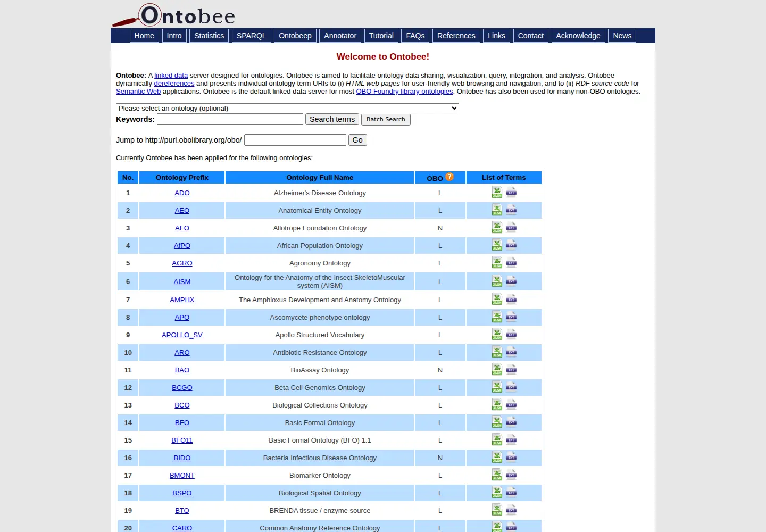
Task: Download XLSX term list for APOLLO_SV
Action: click(x=497, y=334)
